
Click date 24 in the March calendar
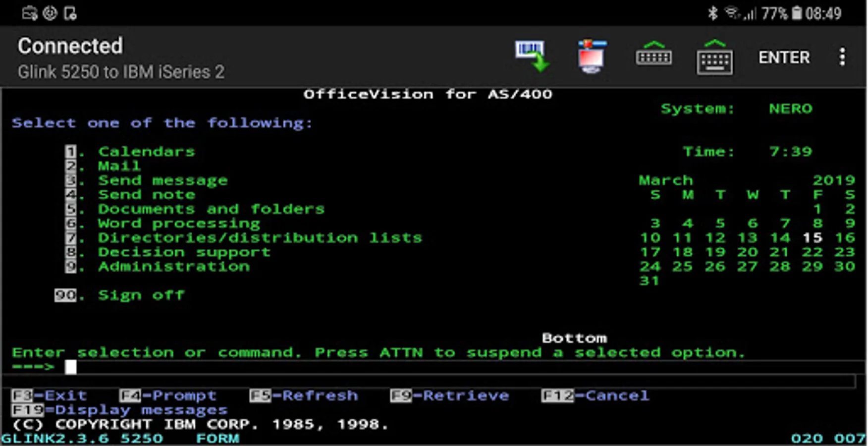coord(650,266)
